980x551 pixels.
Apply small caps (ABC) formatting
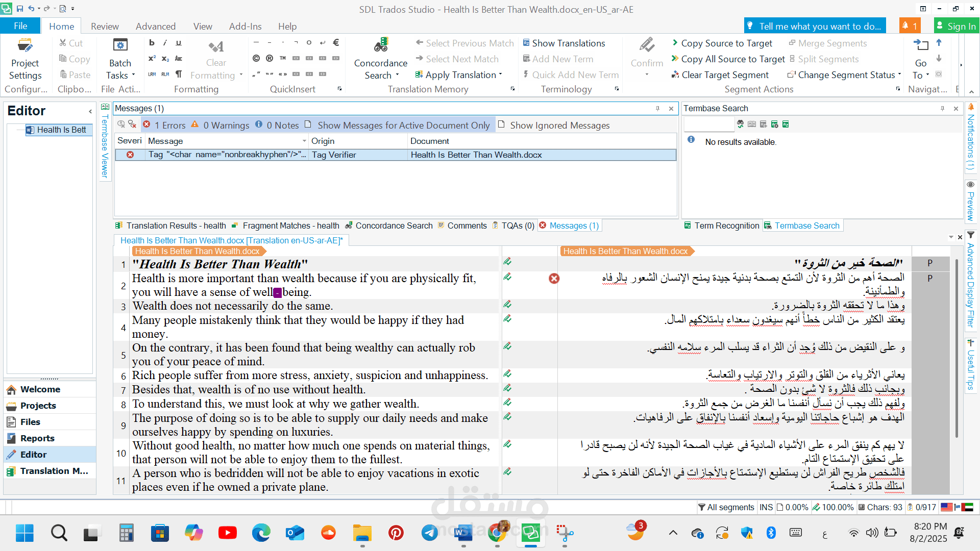[179, 59]
